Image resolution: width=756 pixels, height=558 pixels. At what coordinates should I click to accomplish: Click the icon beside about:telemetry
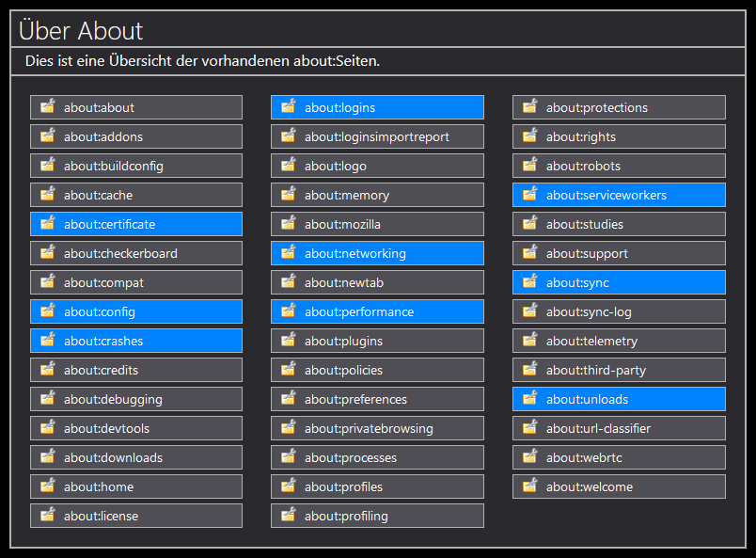(529, 341)
